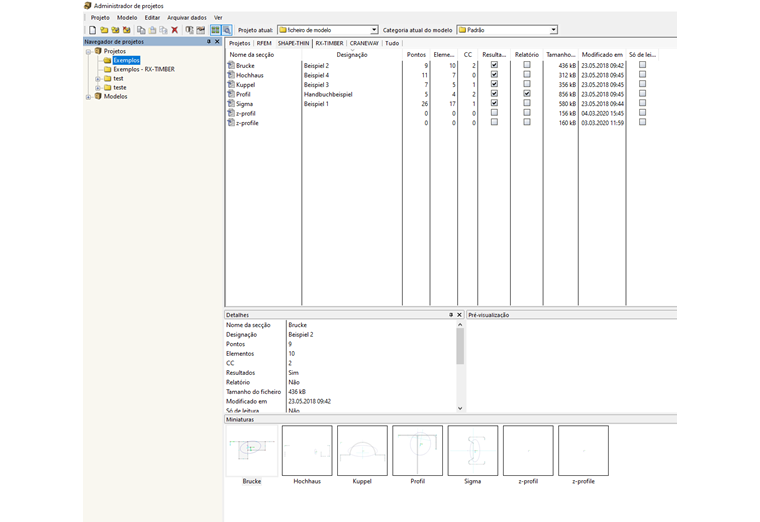Open the Arquivar dados menu
This screenshot has height=522, width=760.
coord(187,17)
